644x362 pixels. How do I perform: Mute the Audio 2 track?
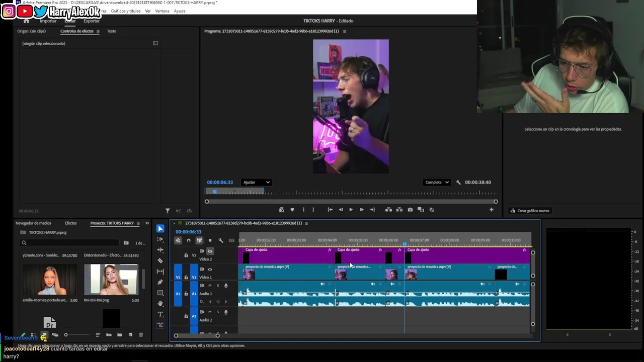pos(210,312)
